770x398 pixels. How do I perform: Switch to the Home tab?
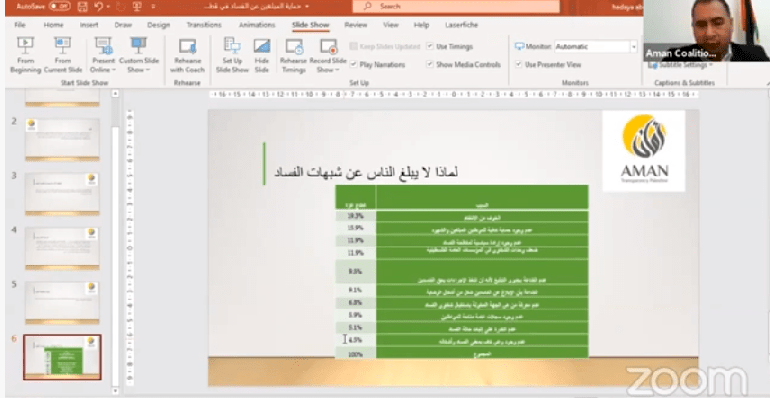pos(53,25)
